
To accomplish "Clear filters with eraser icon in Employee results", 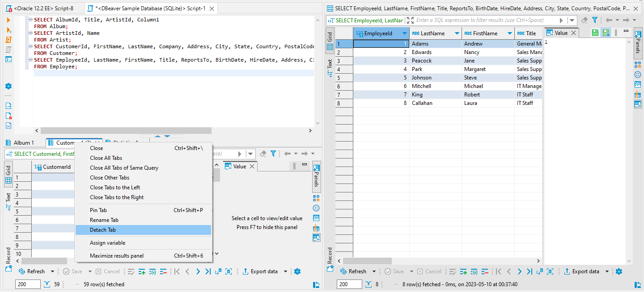I will (585, 20).
